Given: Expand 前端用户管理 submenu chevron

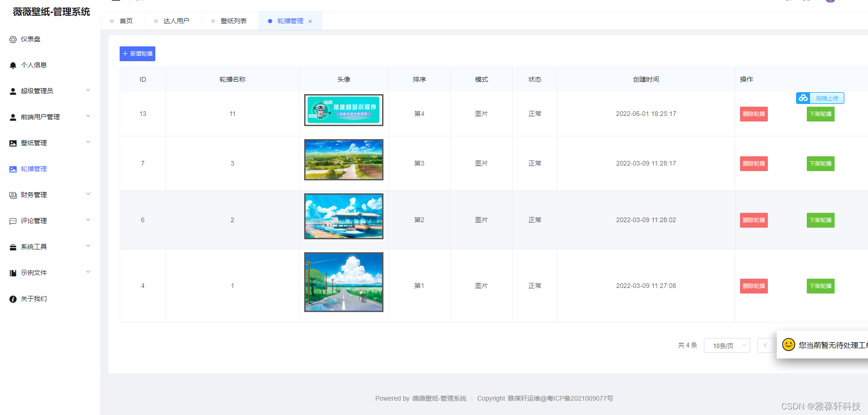Looking at the screenshot, I should click(x=88, y=116).
